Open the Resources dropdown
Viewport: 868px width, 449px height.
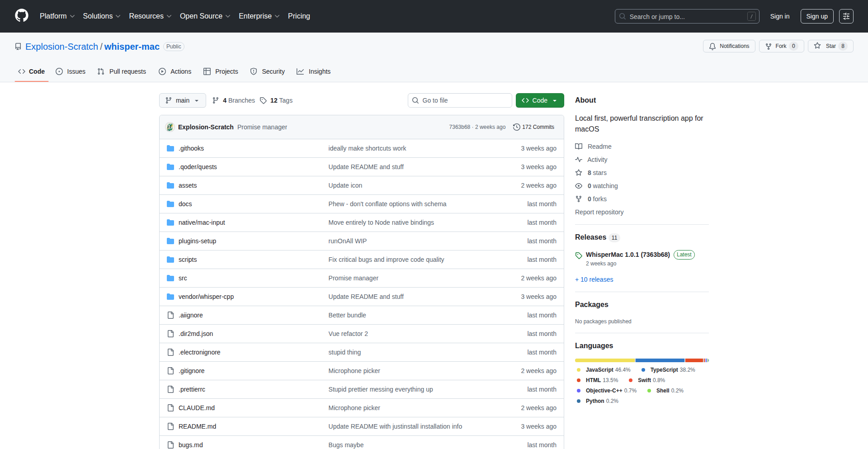150,16
